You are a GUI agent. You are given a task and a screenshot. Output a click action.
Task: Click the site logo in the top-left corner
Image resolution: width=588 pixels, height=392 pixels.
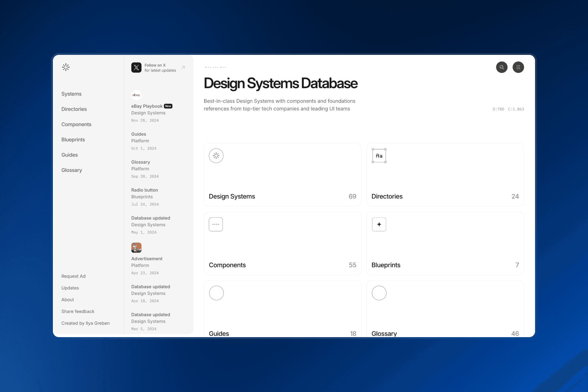point(66,67)
